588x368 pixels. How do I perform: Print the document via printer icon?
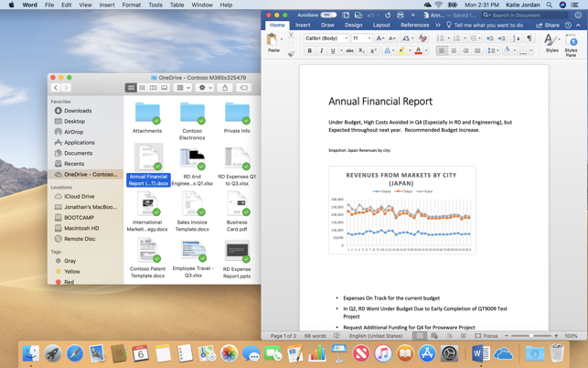401,15
